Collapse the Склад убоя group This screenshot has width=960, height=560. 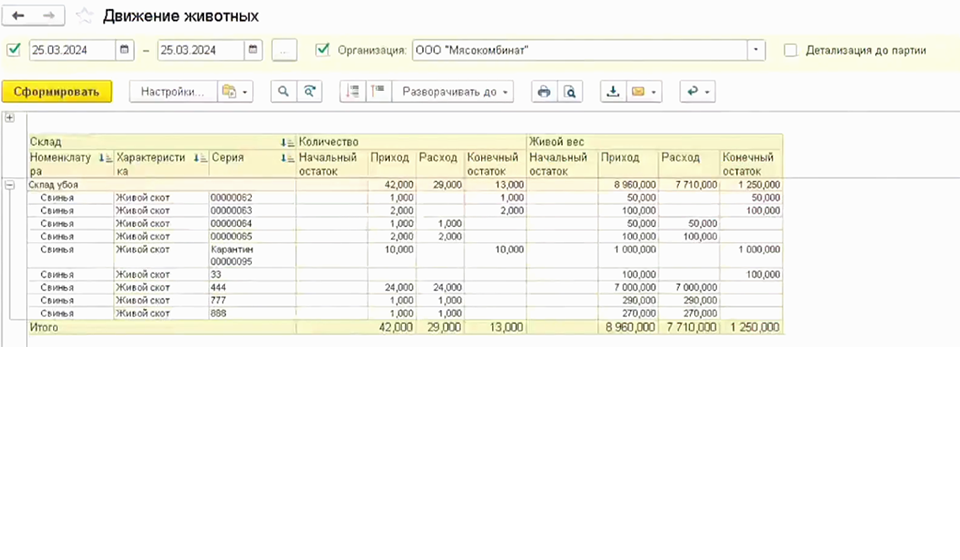10,184
